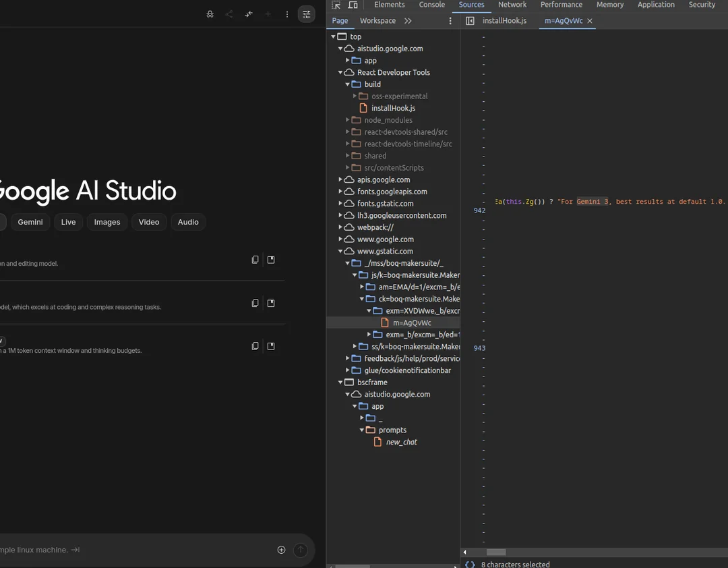Click the prompt input field
The width and height of the screenshot is (728, 568).
pos(135,550)
